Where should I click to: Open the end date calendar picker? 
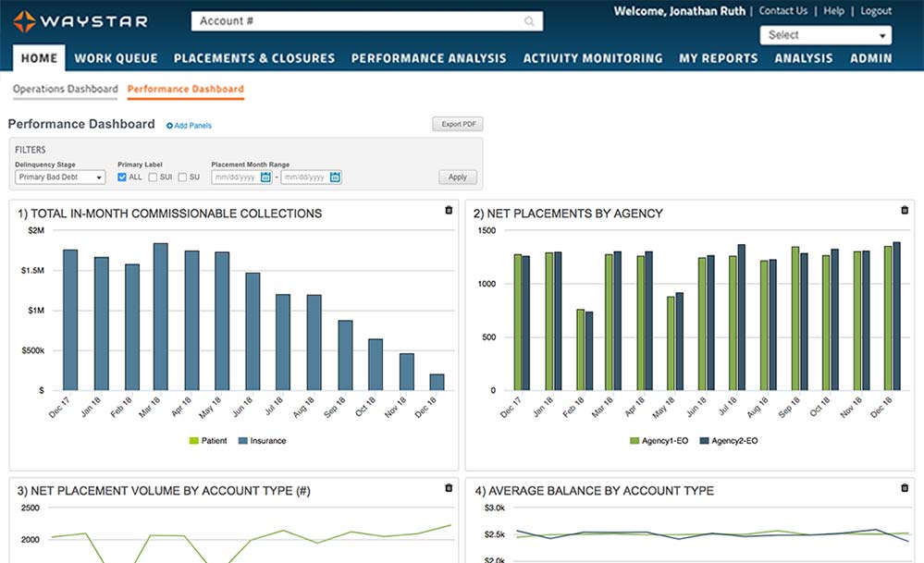[x=336, y=177]
